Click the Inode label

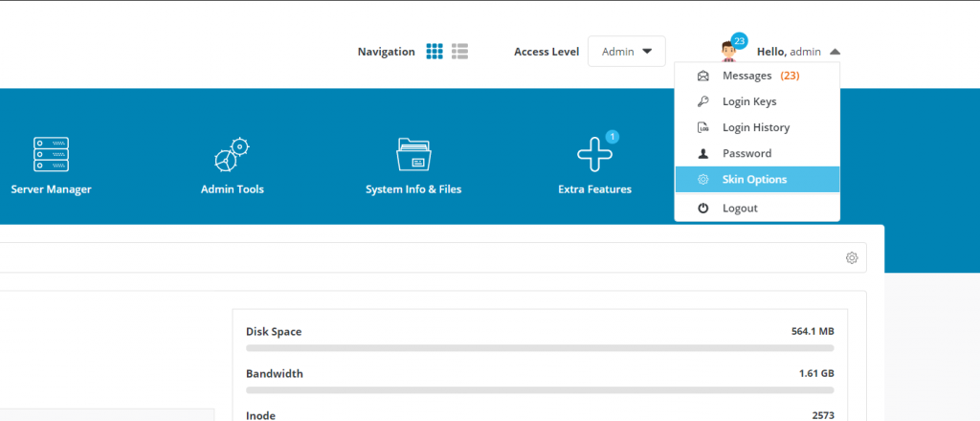click(x=260, y=415)
